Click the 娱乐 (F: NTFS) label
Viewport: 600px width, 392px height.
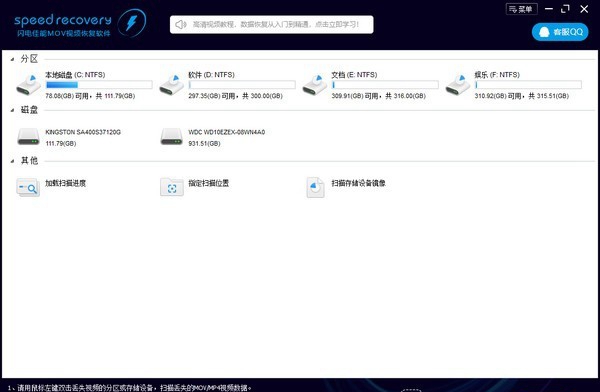(497, 75)
